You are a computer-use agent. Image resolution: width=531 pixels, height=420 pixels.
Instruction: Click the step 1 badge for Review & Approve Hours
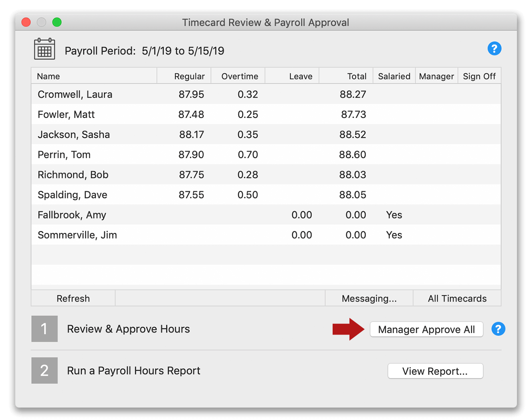[44, 329]
